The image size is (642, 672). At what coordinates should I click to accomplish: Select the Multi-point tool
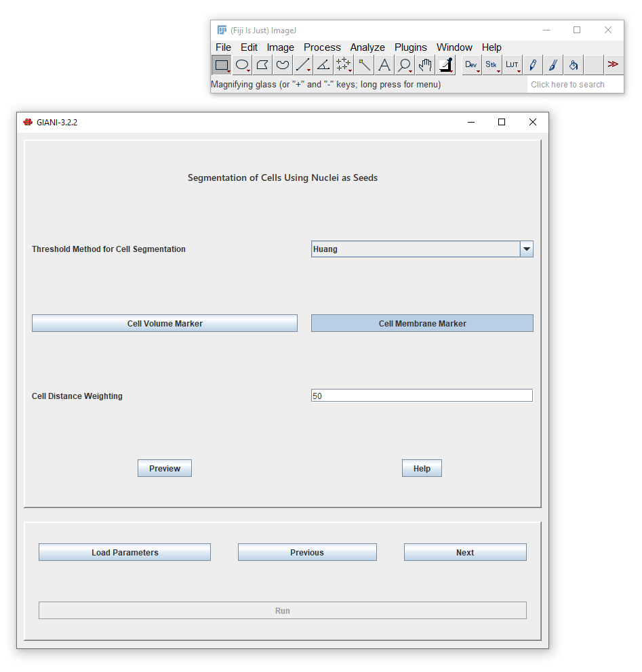(344, 65)
